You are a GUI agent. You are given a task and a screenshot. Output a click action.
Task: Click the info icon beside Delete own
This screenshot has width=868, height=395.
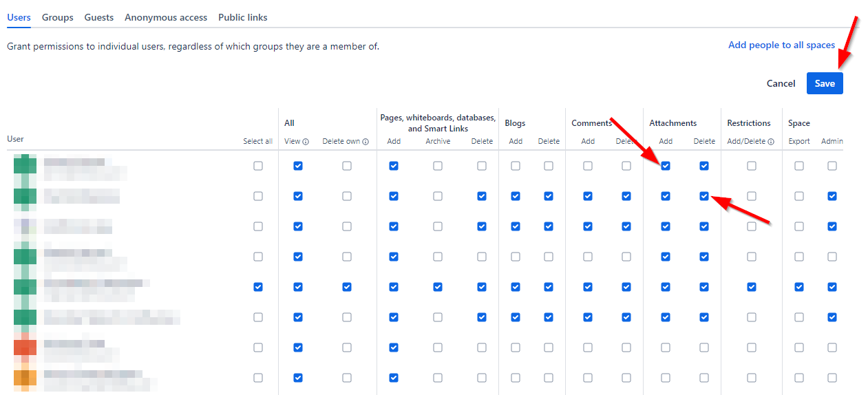pyautogui.click(x=366, y=142)
